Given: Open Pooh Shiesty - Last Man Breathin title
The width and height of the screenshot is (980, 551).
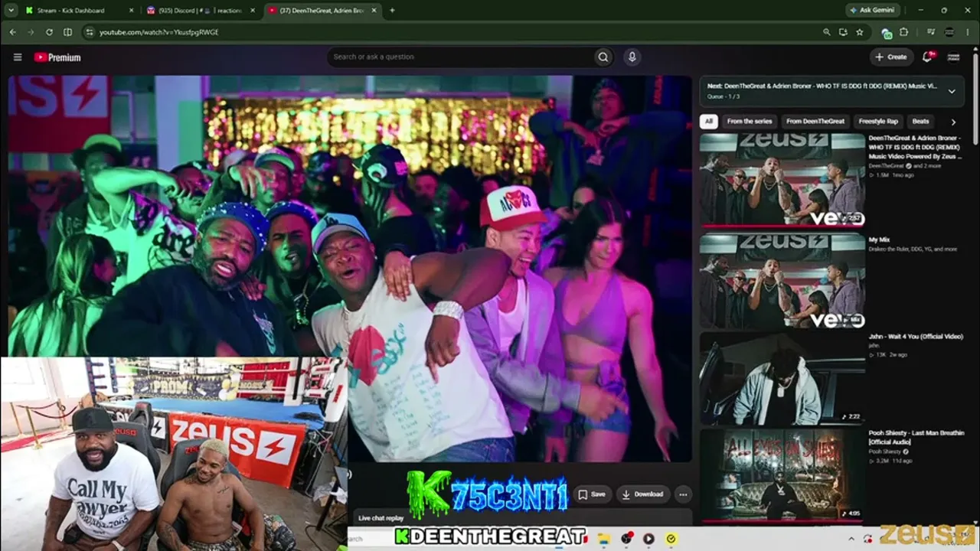Looking at the screenshot, I should coord(916,438).
